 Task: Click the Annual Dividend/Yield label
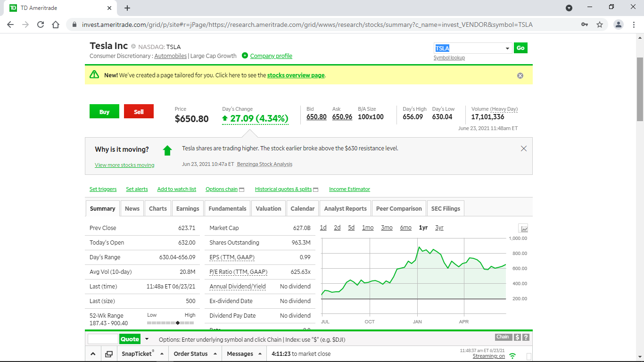tap(238, 287)
